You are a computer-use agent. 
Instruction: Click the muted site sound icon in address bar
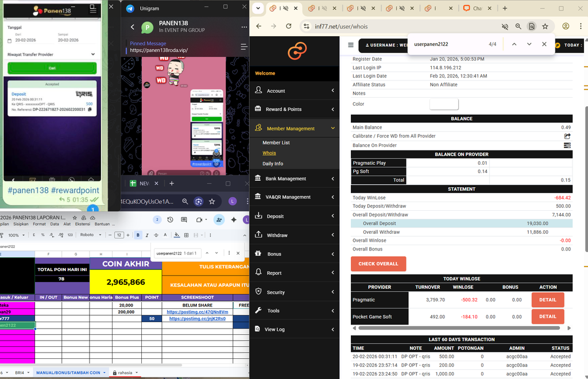505,26
